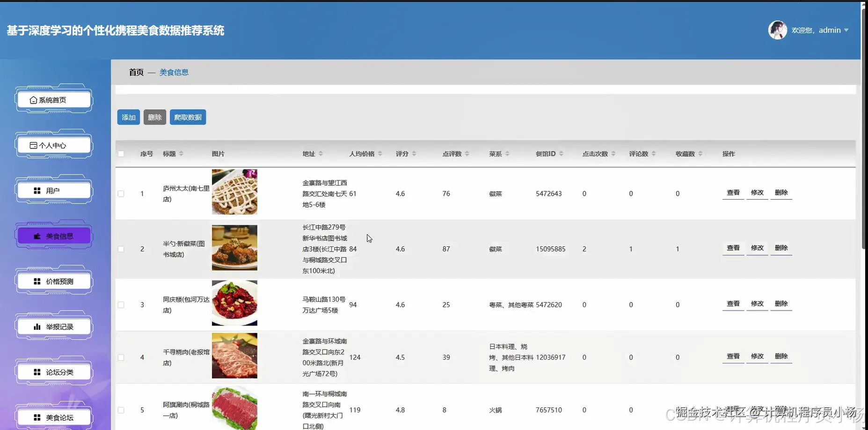This screenshot has width=868, height=430.
Task: Open 论坛分类 from the sidebar
Action: click(53, 371)
